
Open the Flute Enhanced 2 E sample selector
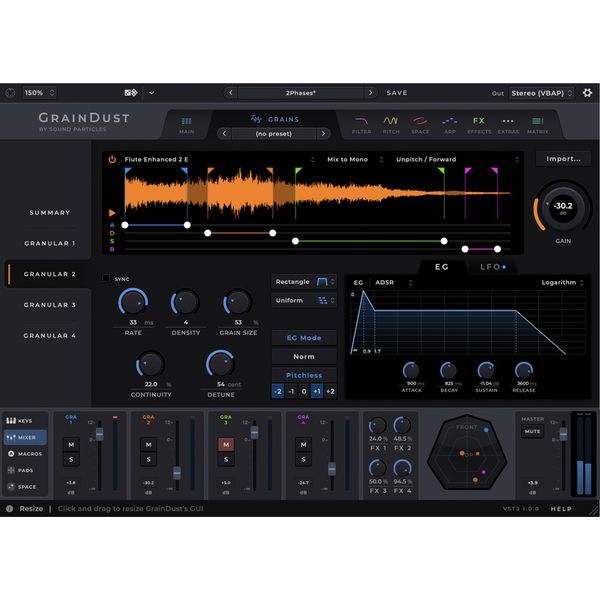click(x=219, y=159)
